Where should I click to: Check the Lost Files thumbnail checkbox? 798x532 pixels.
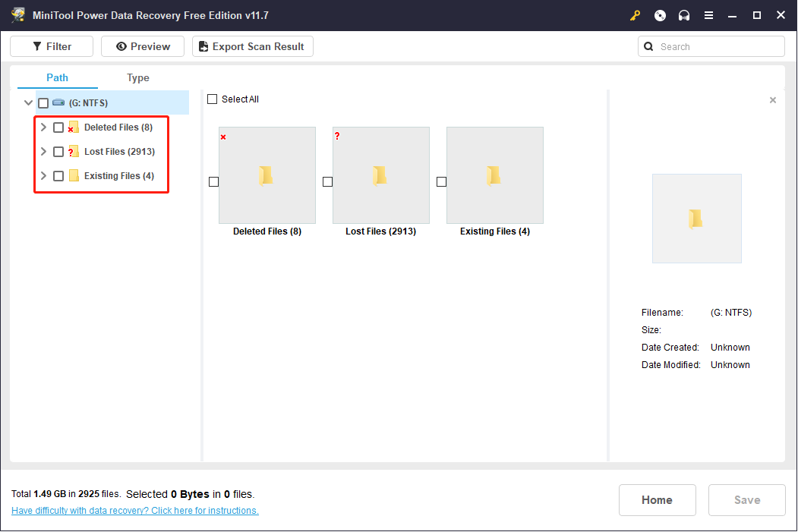tap(328, 181)
